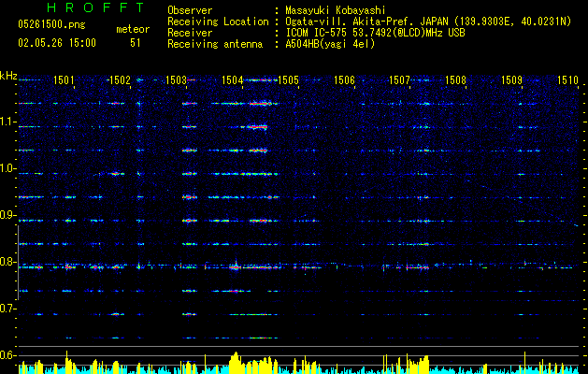
Task: Click the A504HB(yagi 4el) antenna value
Action: (330, 44)
